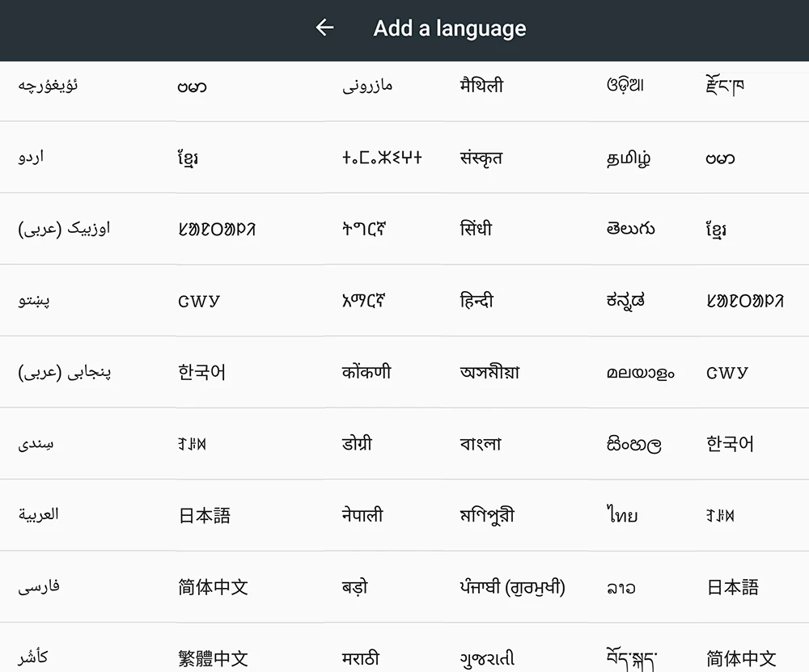This screenshot has height=672, width=809.
Task: Pick Traditional Chinese 繁體中文
Action: point(213,658)
